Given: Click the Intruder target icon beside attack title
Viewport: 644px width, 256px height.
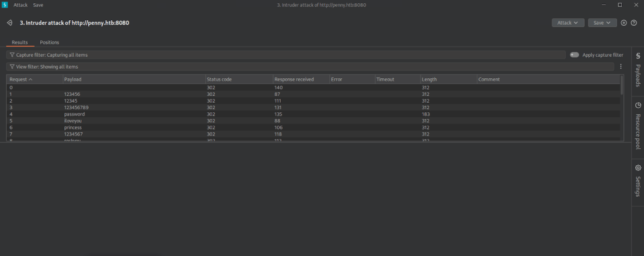Looking at the screenshot, I should (x=9, y=23).
